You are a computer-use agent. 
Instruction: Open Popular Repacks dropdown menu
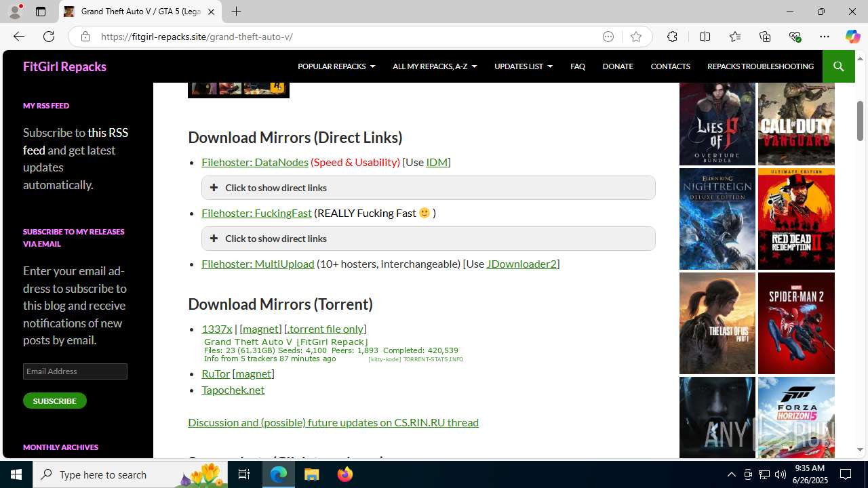pyautogui.click(x=336, y=66)
